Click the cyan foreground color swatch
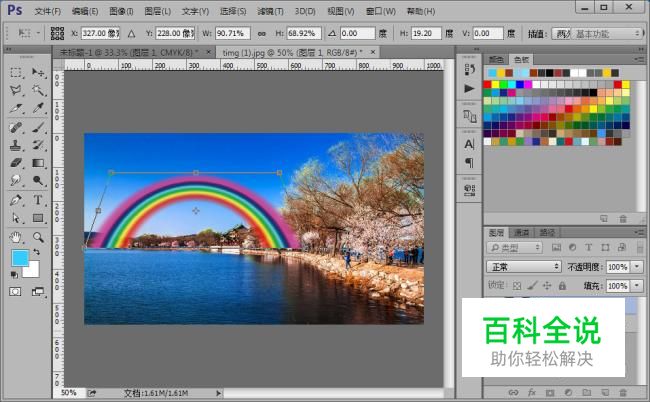This screenshot has height=402, width=650. click(19, 258)
